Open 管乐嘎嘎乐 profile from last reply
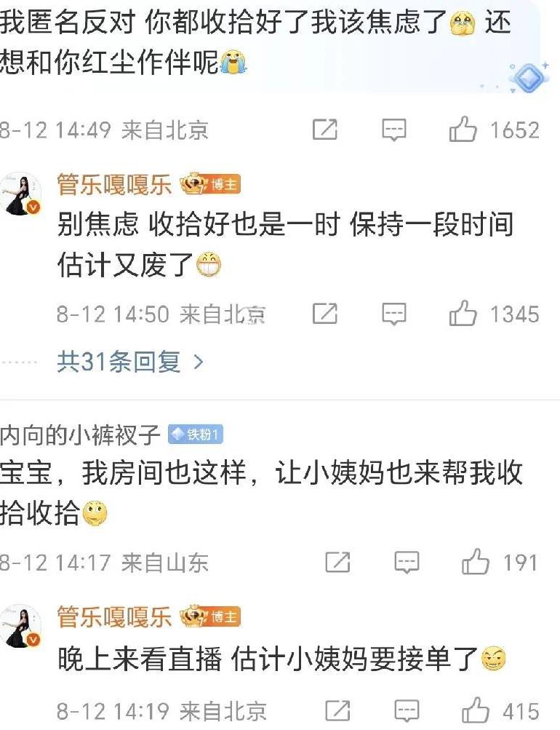This screenshot has width=560, height=730. click(114, 617)
